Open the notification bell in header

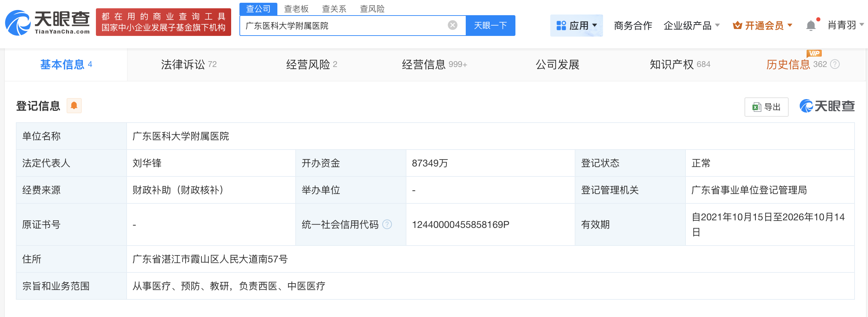pyautogui.click(x=811, y=26)
